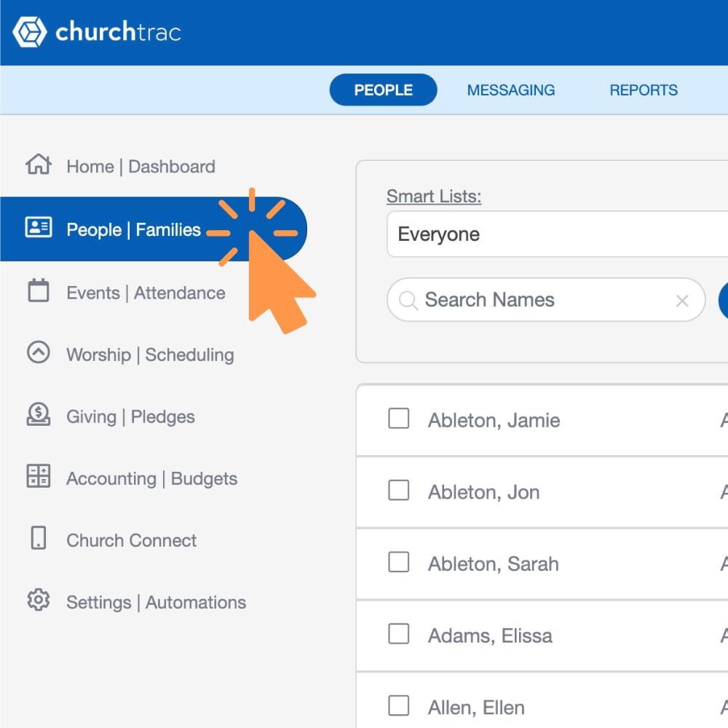Clear the Search Names field with X

point(682,301)
